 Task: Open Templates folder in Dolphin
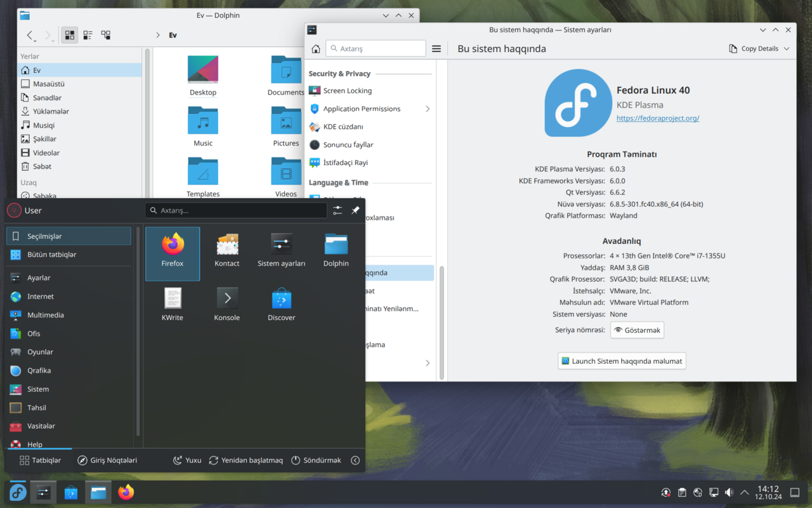(203, 177)
